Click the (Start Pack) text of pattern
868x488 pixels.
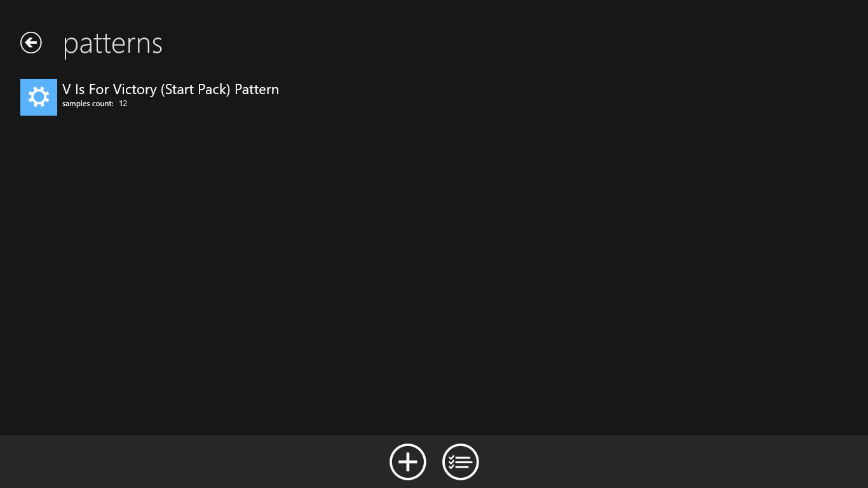click(x=196, y=90)
